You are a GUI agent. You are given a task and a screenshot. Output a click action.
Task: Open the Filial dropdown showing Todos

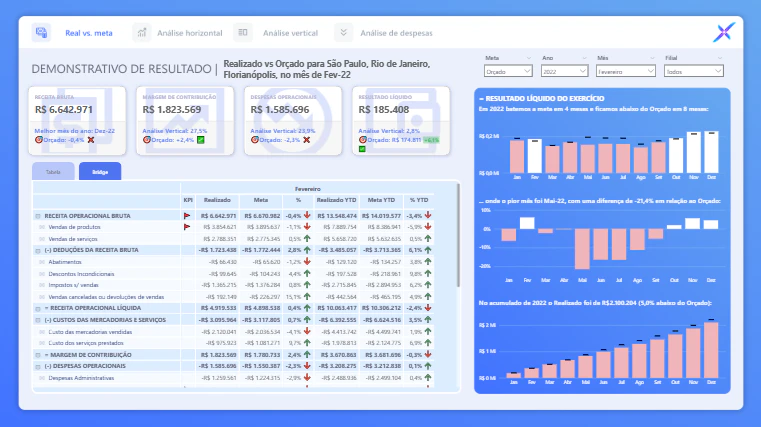(x=694, y=71)
